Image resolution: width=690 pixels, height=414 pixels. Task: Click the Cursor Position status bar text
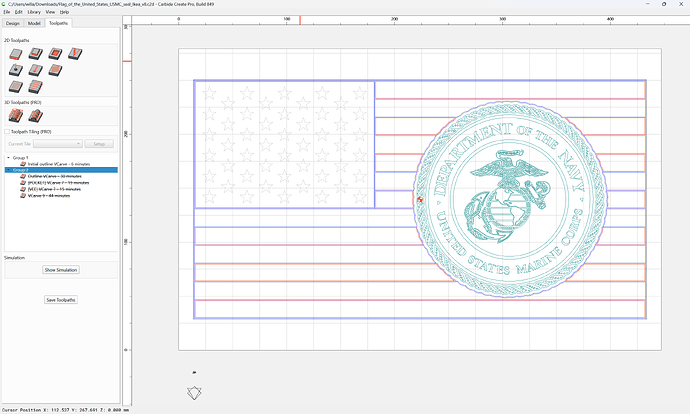[x=66, y=410]
